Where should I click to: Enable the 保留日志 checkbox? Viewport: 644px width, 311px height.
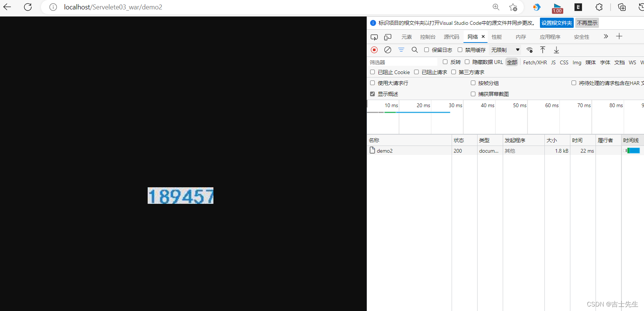pos(426,50)
